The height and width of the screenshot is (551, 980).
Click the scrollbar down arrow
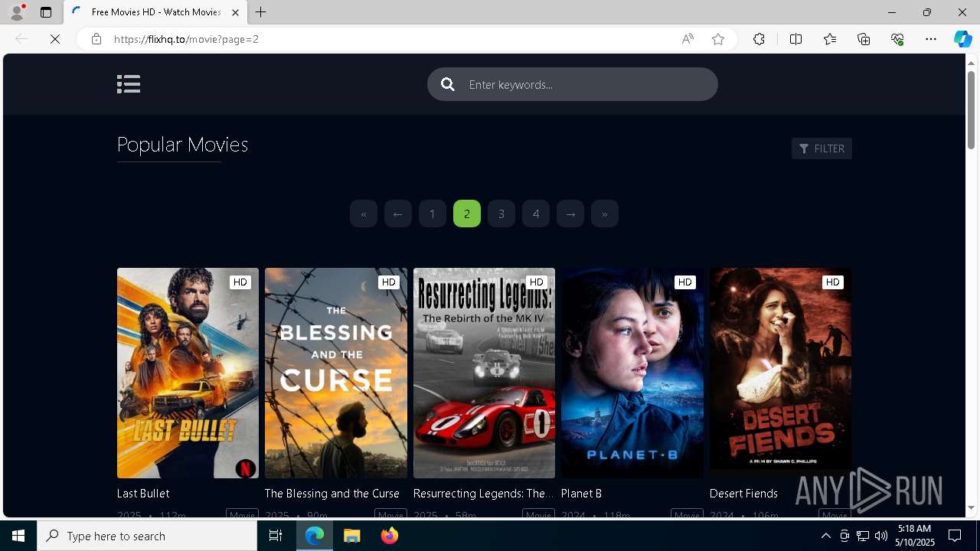(971, 507)
